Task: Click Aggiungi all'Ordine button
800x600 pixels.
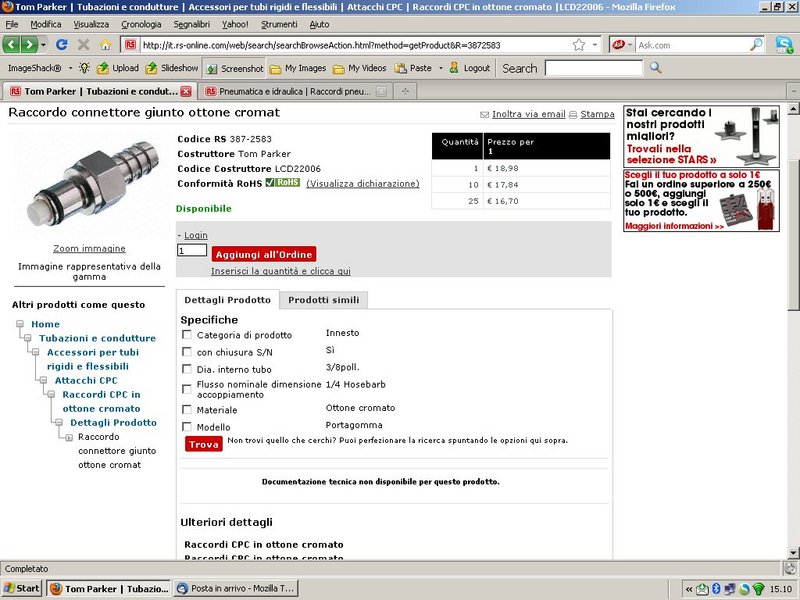Action: (264, 254)
